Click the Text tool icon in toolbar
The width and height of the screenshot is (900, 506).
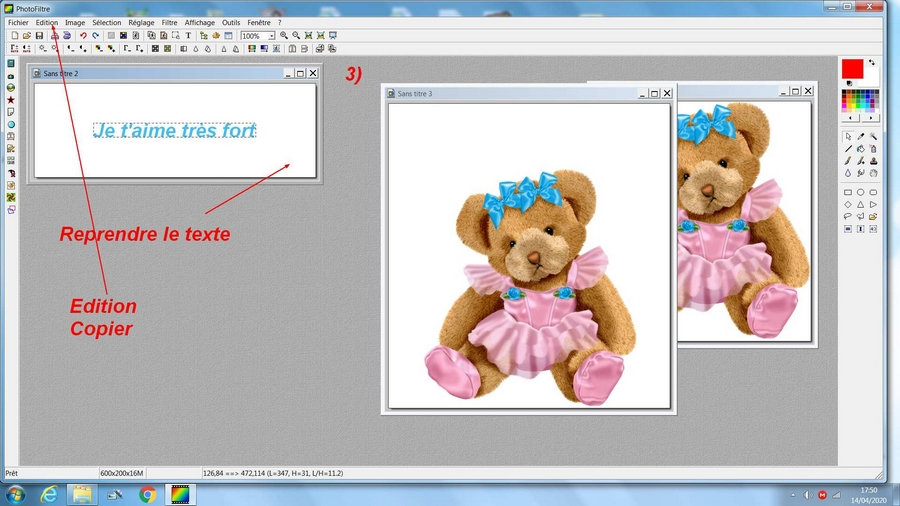tap(188, 35)
